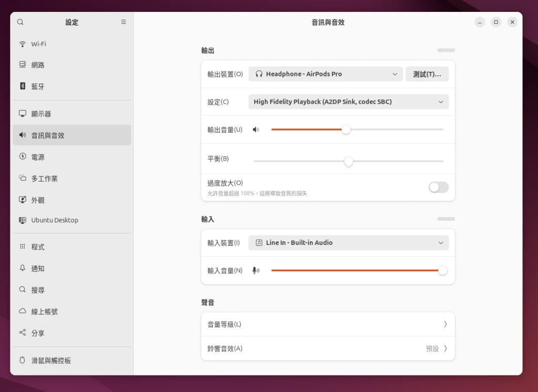Image resolution: width=538 pixels, height=392 pixels.
Task: Click the 分享 sharing icon
Action: [22, 333]
